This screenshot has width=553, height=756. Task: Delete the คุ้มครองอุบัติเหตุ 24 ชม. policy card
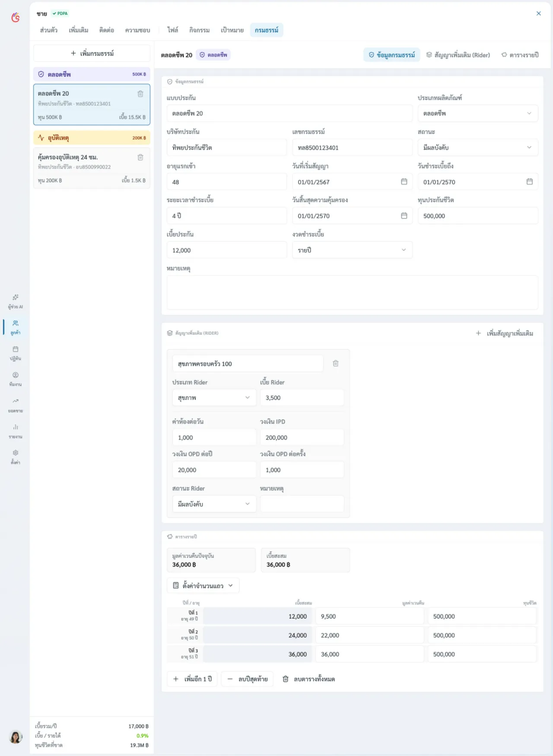(140, 157)
